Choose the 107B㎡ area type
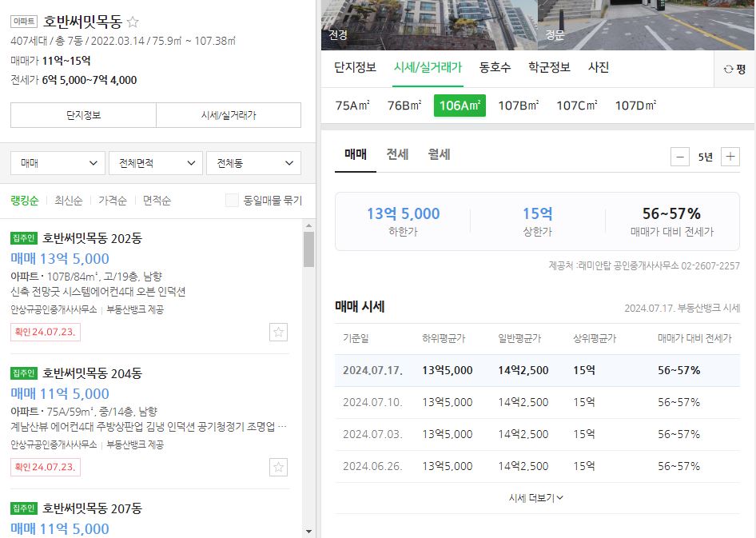The width and height of the screenshot is (756, 538). pos(519,106)
